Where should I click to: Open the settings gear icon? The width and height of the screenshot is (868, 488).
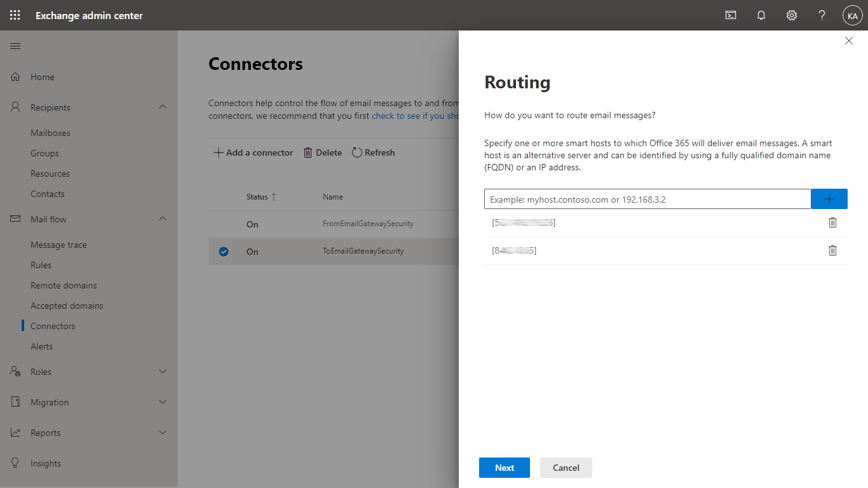(x=792, y=15)
